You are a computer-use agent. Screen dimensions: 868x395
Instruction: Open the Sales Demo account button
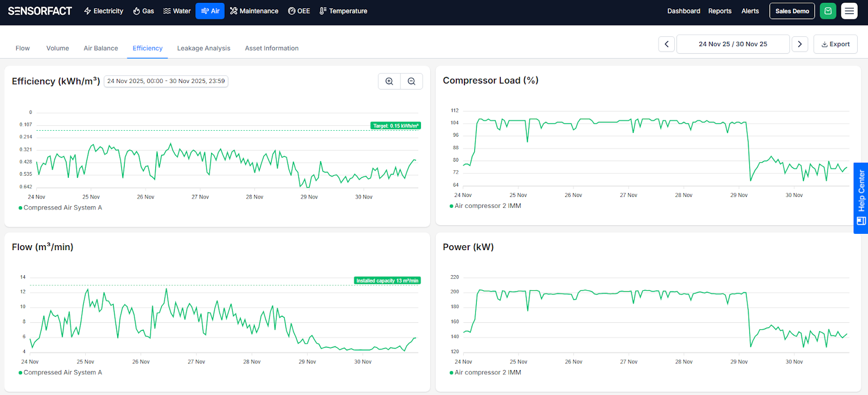tap(792, 11)
